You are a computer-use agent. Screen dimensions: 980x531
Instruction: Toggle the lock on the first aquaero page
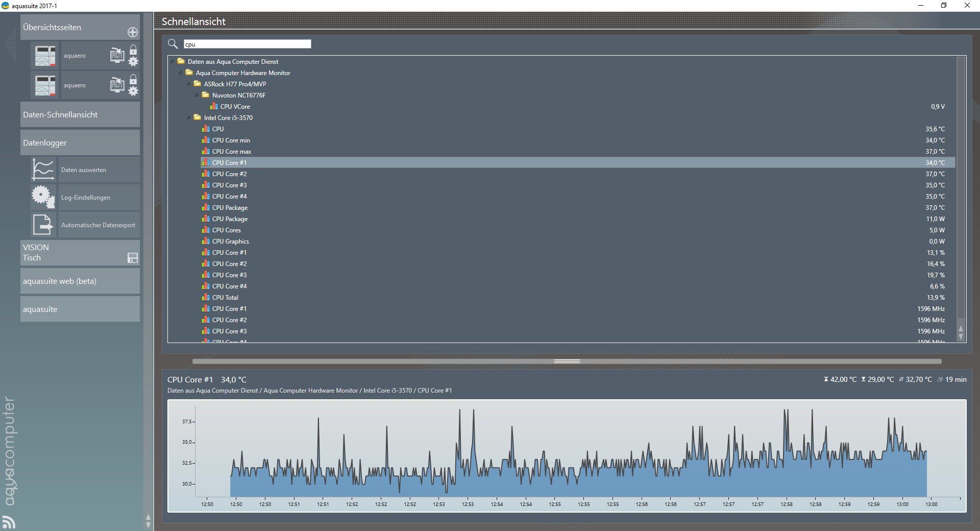pyautogui.click(x=133, y=50)
